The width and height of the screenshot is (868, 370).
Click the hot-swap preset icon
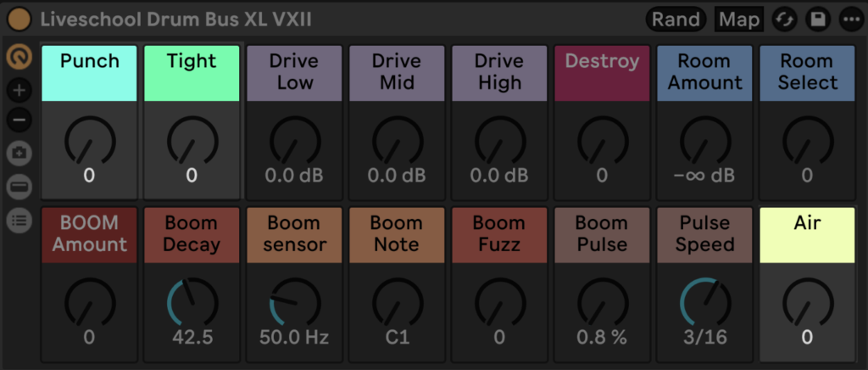pyautogui.click(x=784, y=20)
